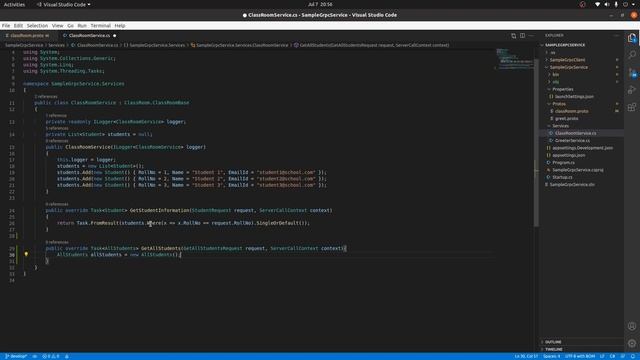Image resolution: width=640 pixels, height=360 pixels.
Task: Collapse the Protos folder
Action: [559, 104]
